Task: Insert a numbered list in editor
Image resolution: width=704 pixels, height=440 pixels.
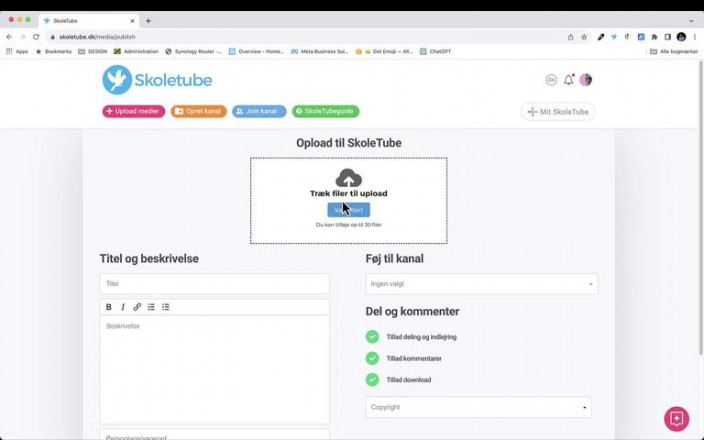Action: click(151, 307)
